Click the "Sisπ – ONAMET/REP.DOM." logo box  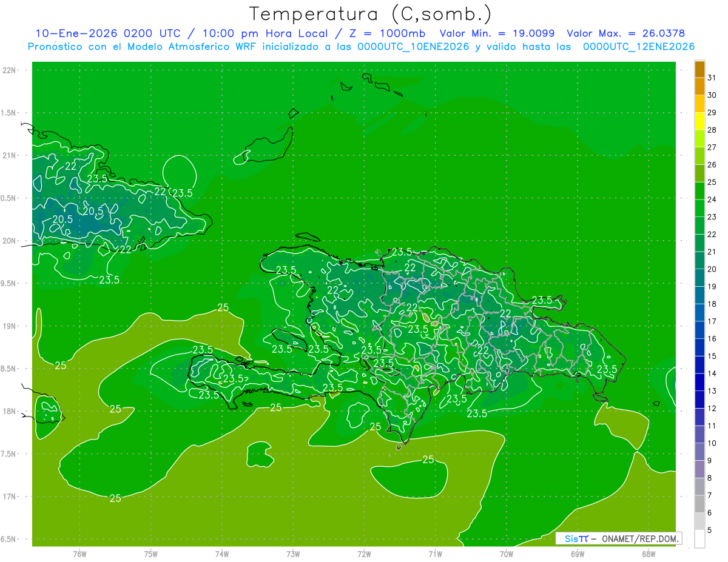click(619, 538)
